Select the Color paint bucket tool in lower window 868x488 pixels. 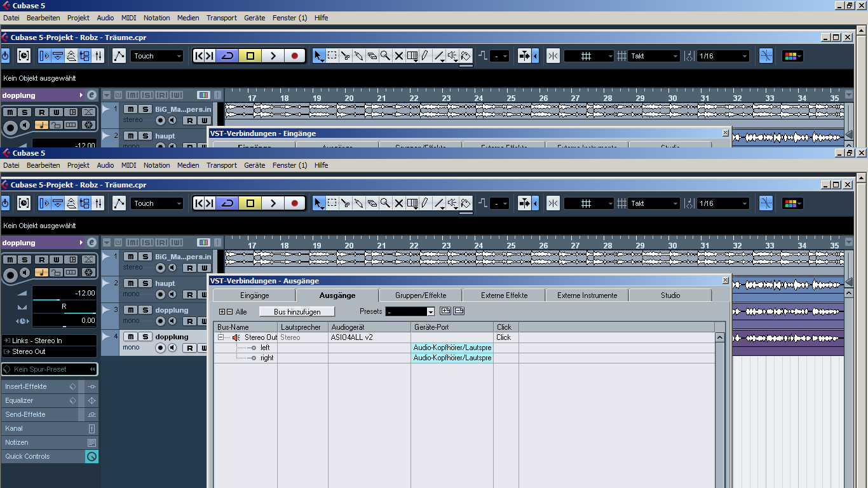466,203
